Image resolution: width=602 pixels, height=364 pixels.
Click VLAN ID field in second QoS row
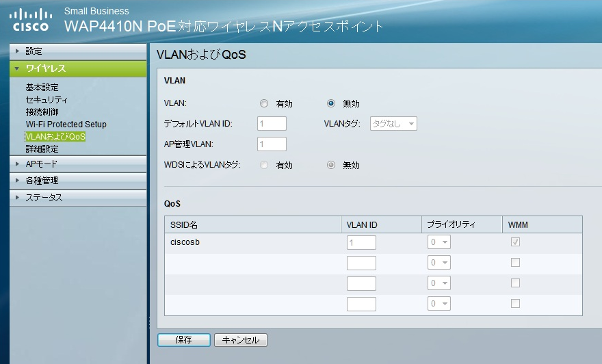[361, 263]
